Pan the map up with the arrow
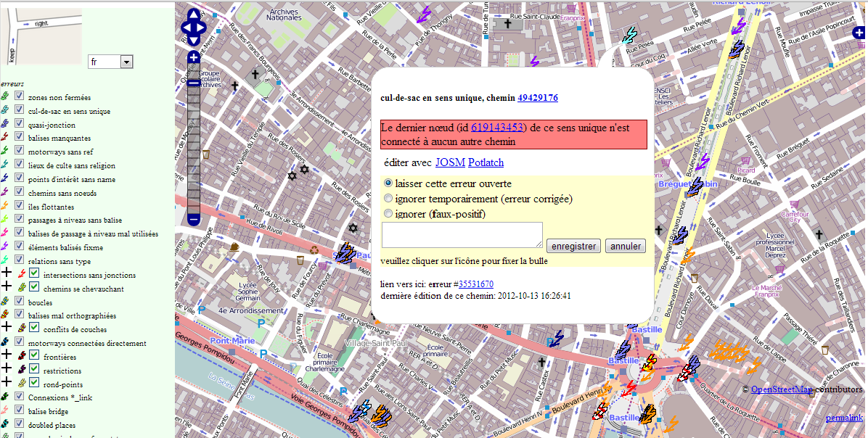The height and width of the screenshot is (438, 868). [194, 15]
